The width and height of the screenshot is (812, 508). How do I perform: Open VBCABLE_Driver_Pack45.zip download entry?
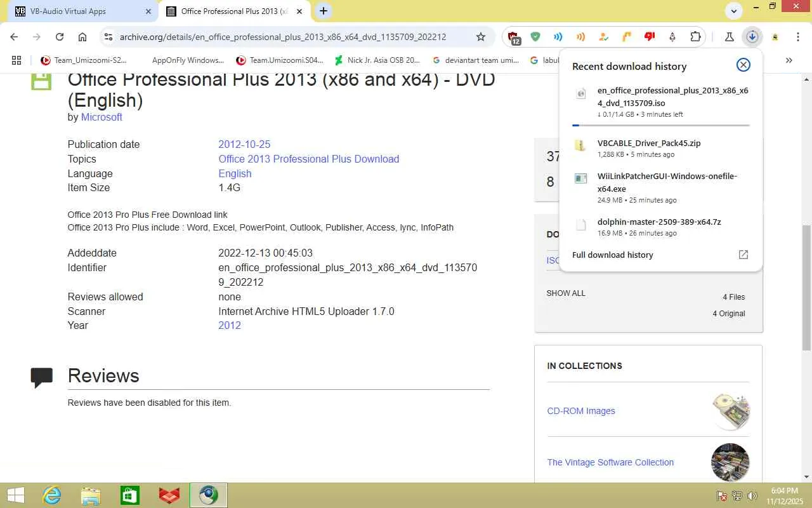(661, 148)
